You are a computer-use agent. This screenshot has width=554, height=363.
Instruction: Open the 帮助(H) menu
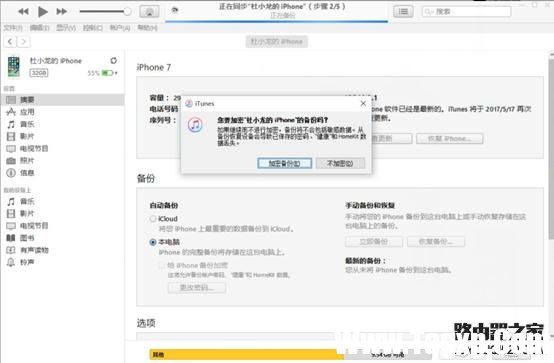147,28
